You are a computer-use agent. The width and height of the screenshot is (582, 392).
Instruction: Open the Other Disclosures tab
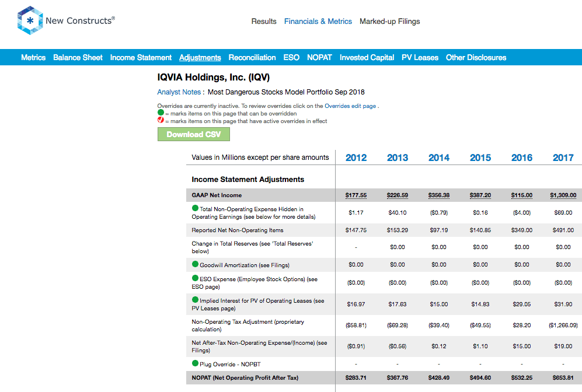pos(476,58)
